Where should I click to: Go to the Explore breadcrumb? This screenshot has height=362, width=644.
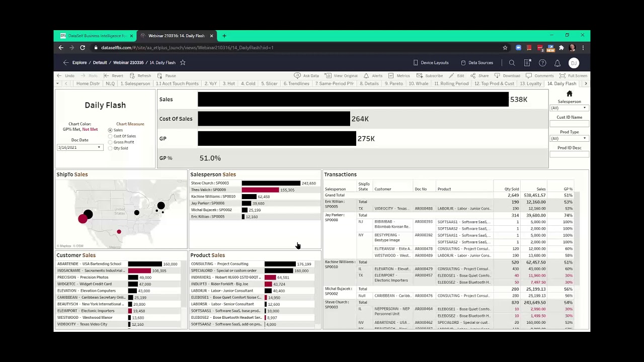pyautogui.click(x=79, y=62)
